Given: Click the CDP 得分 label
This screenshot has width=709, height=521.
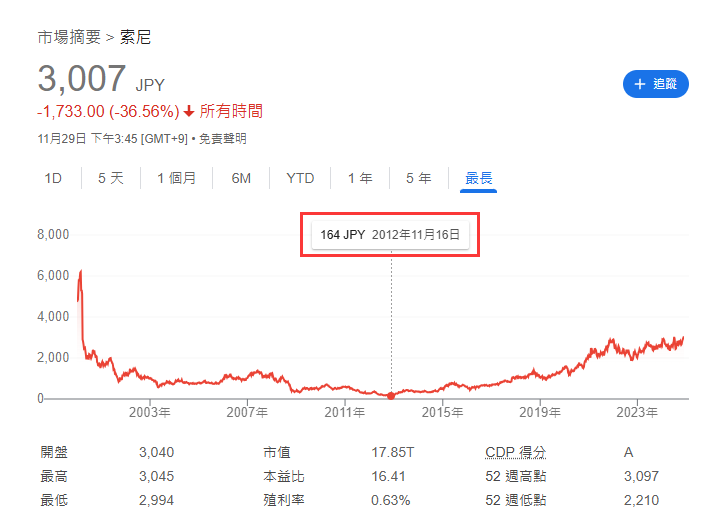Looking at the screenshot, I should 515,452.
